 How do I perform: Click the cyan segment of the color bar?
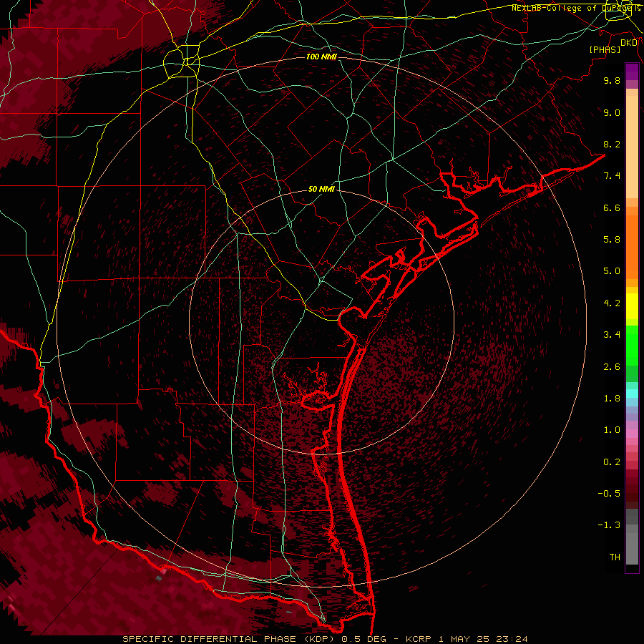[632, 394]
